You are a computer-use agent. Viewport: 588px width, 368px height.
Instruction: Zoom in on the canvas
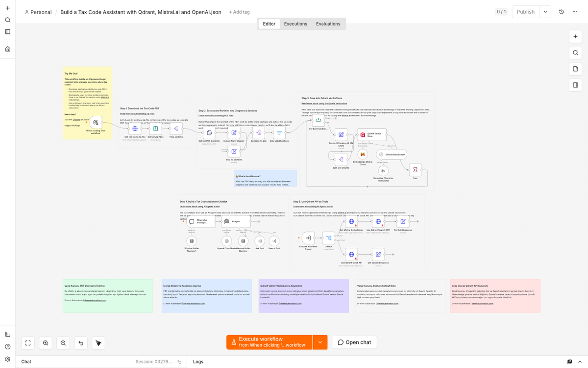pos(46,342)
